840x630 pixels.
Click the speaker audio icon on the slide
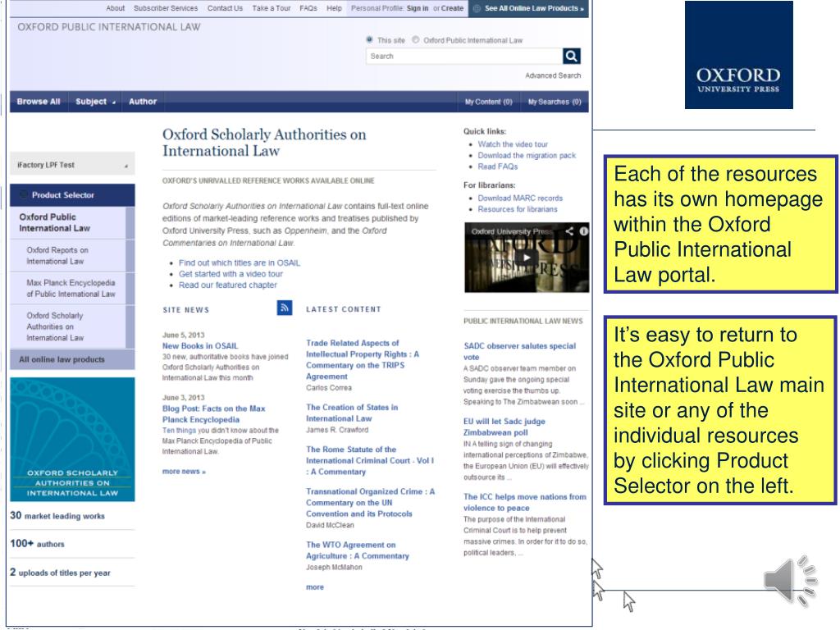[x=791, y=581]
